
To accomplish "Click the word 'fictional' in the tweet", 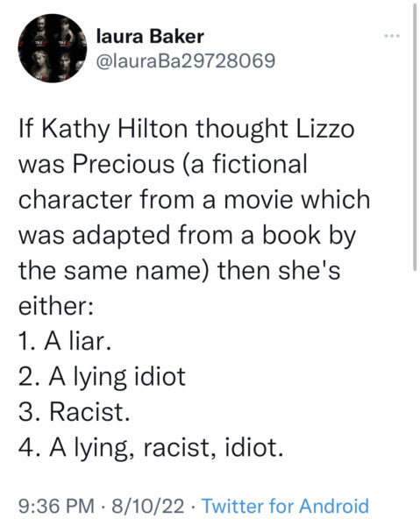I will 260,164.
